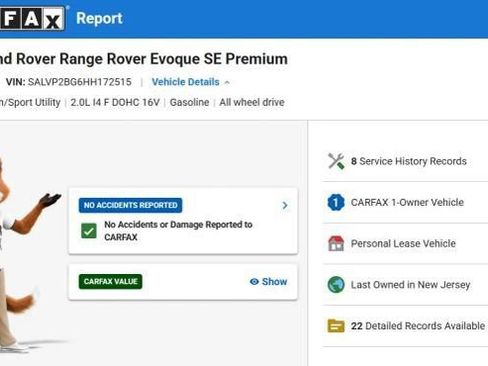
Task: Click the Range Rover Evoque SE Premium title
Action: coord(144,59)
